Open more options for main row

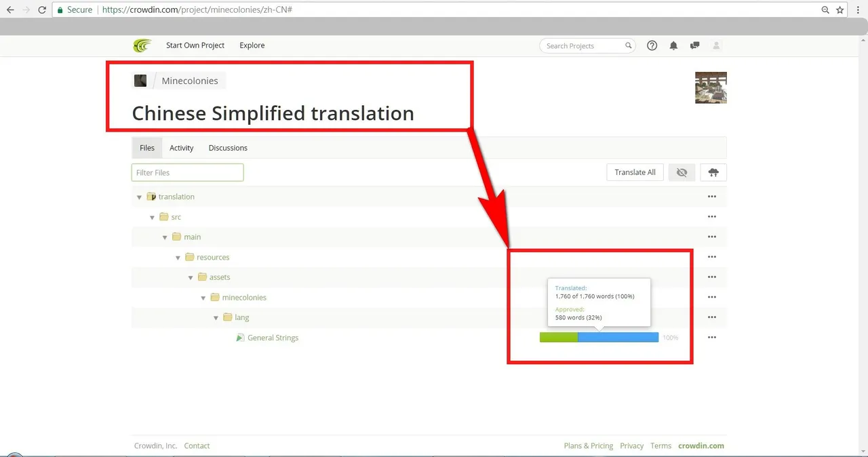712,237
